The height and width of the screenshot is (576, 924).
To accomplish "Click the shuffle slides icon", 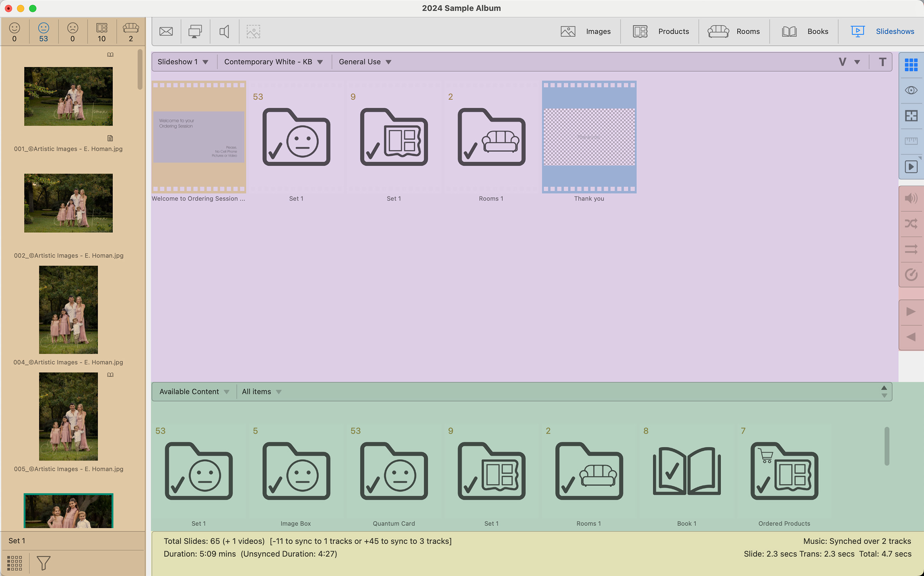I will pyautogui.click(x=910, y=224).
